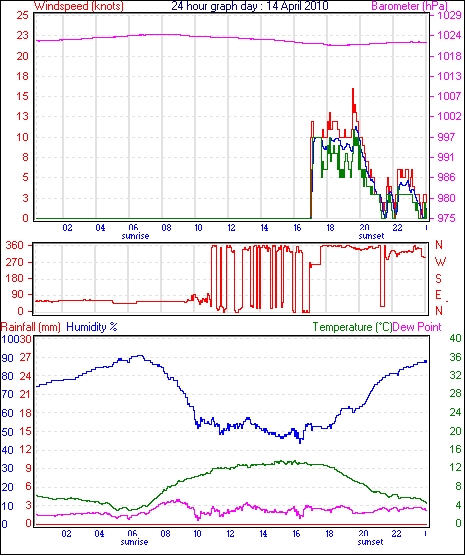Screen dimensions: 465x556
Task: Click the W compass letter on the direction chart
Action: [x=440, y=262]
